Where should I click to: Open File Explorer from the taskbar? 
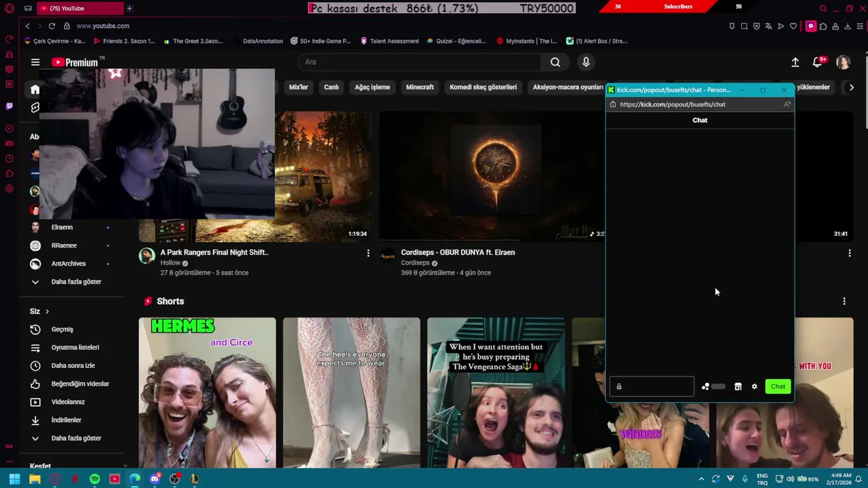click(35, 479)
